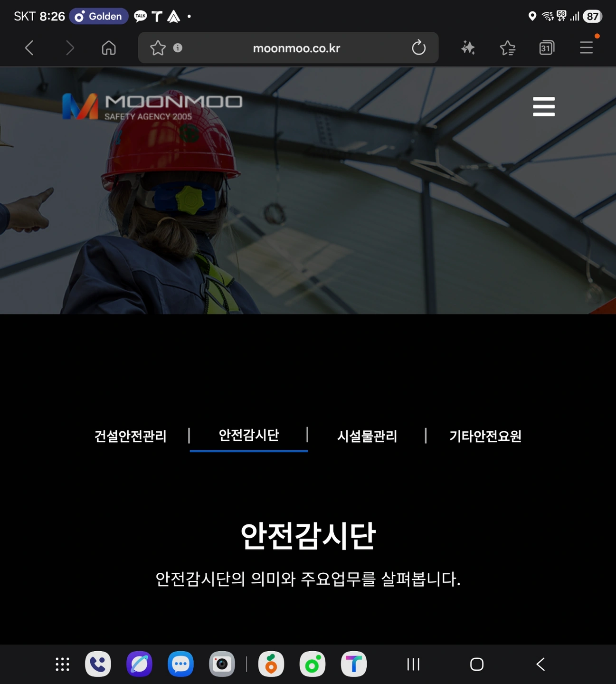Launch the orange carrot app in taskbar
Screen dimensions: 616x684
coord(271,664)
